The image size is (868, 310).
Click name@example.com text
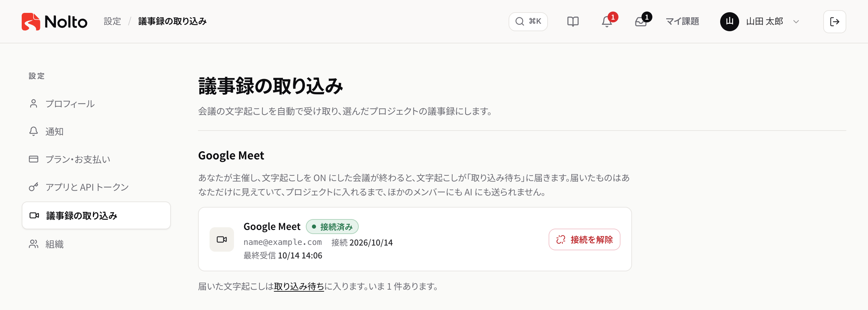282,242
